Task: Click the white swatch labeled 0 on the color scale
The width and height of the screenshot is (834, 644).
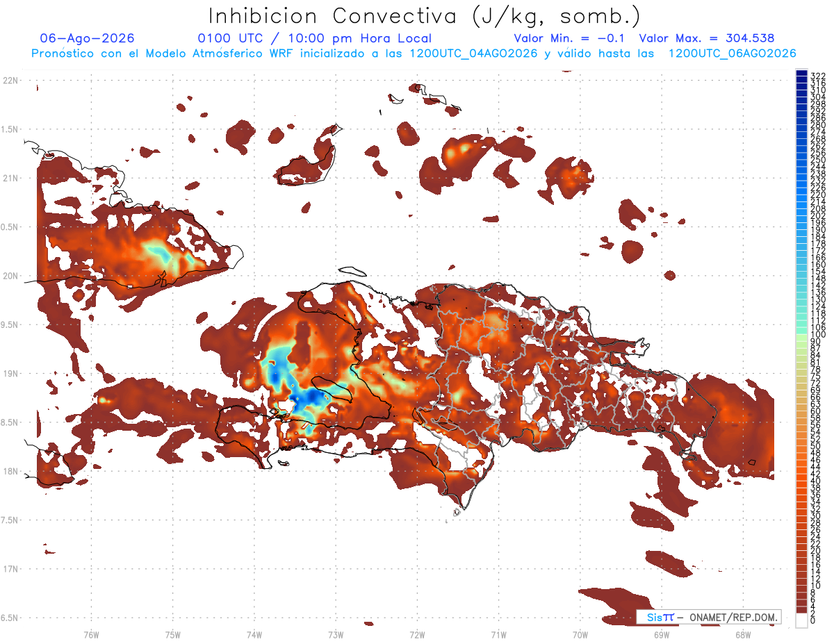Action: [x=802, y=620]
